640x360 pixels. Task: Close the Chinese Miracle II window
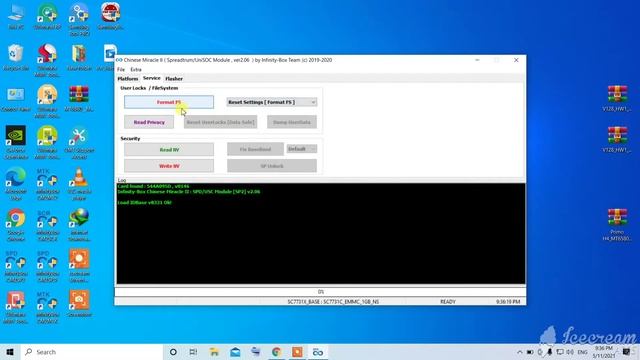point(516,60)
